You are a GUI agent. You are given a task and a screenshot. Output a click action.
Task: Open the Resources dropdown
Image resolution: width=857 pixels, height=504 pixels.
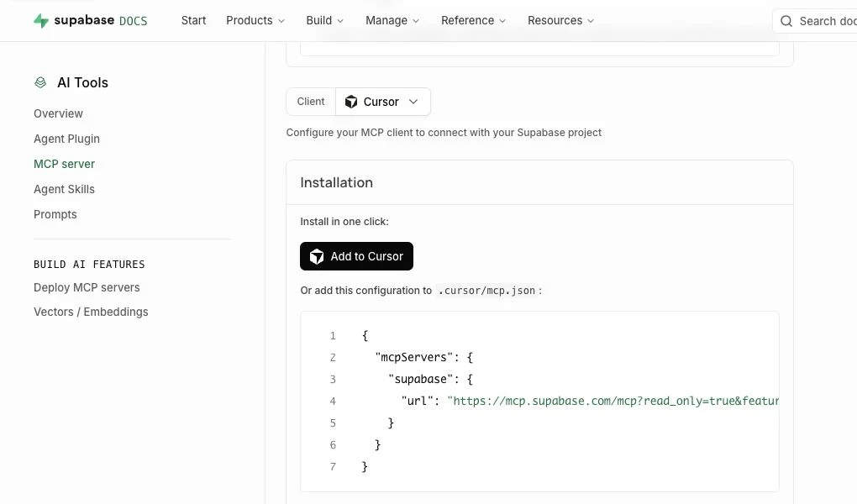pyautogui.click(x=560, y=20)
